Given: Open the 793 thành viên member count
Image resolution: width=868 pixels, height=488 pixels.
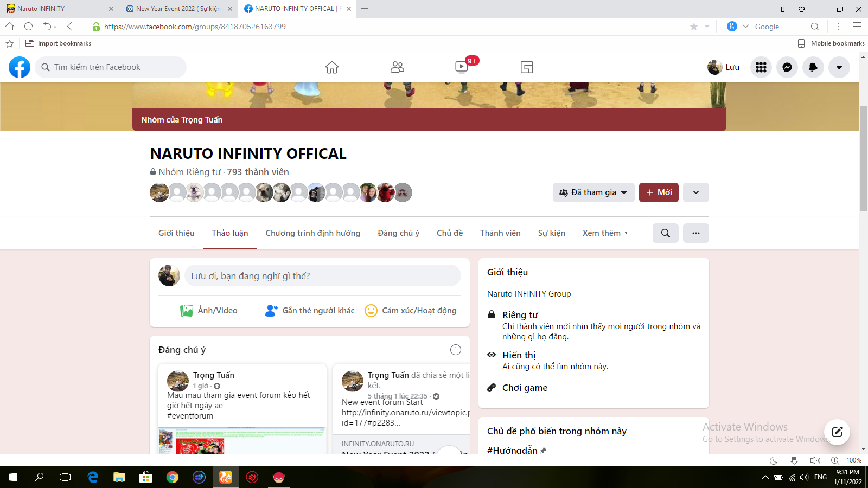Looking at the screenshot, I should [x=258, y=172].
